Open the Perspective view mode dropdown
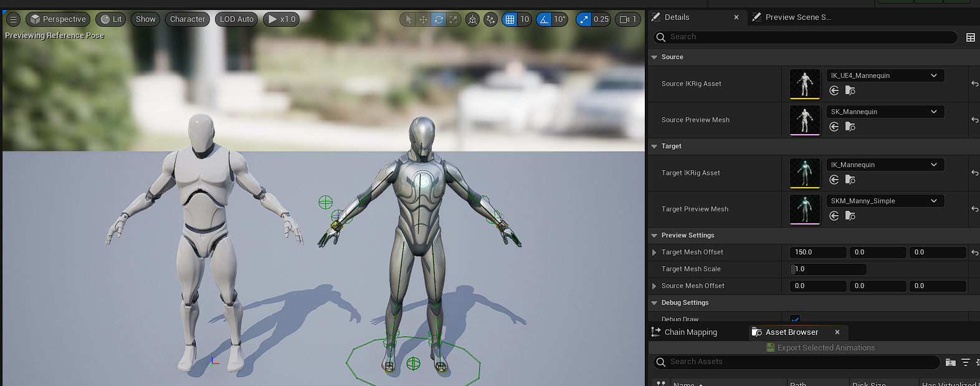 [x=58, y=19]
